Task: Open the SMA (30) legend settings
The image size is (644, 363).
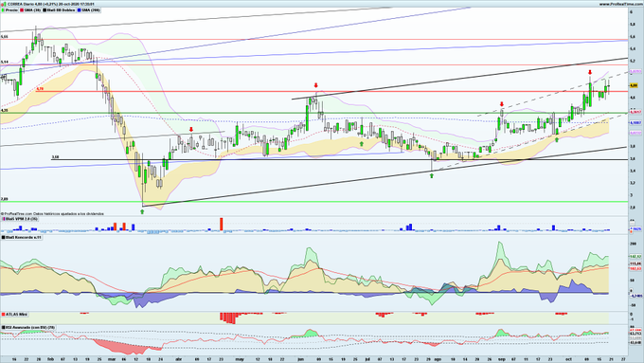Action: [x=31, y=9]
